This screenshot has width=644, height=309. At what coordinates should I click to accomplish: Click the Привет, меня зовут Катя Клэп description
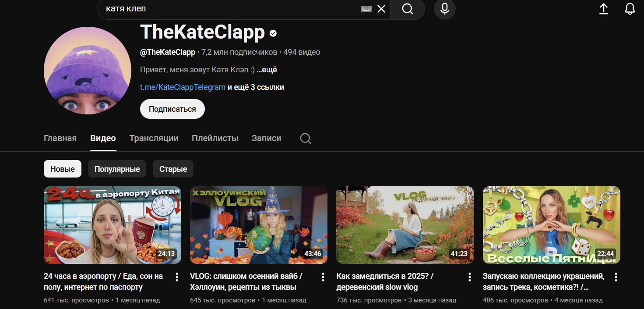(197, 70)
